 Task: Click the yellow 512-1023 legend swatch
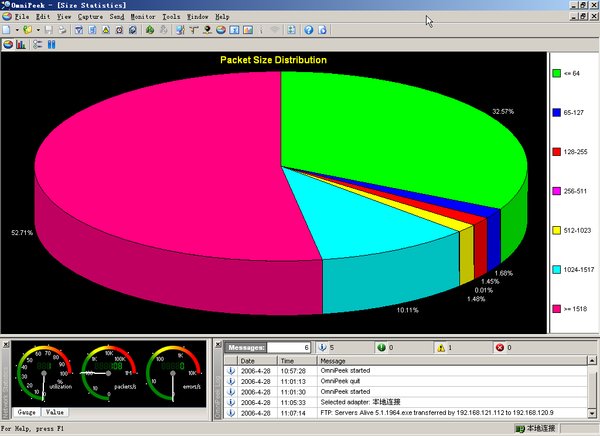[x=556, y=230]
